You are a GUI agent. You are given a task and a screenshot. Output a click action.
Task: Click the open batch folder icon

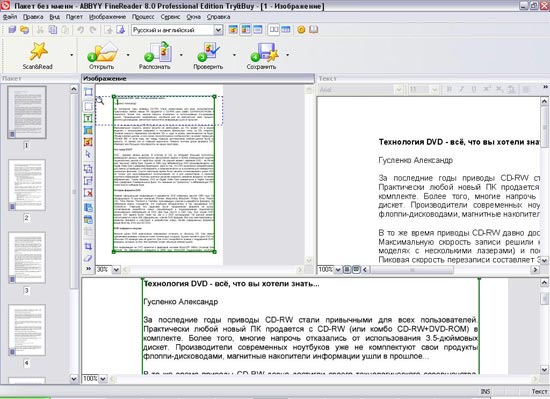(25, 30)
